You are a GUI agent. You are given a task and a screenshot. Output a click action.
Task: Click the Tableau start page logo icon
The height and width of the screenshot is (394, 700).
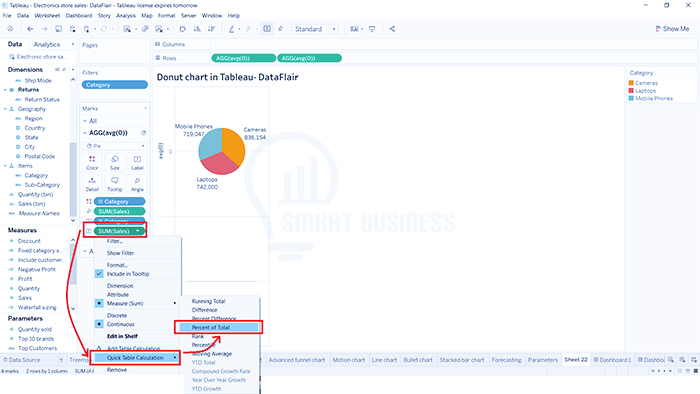pyautogui.click(x=10, y=29)
